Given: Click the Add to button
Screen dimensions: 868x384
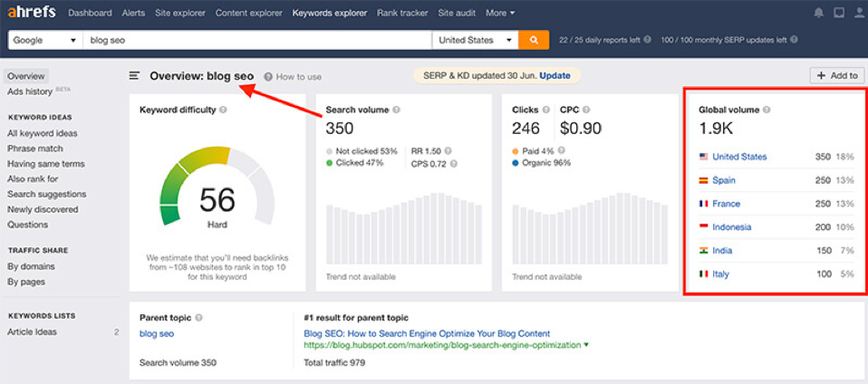Looking at the screenshot, I should [837, 76].
